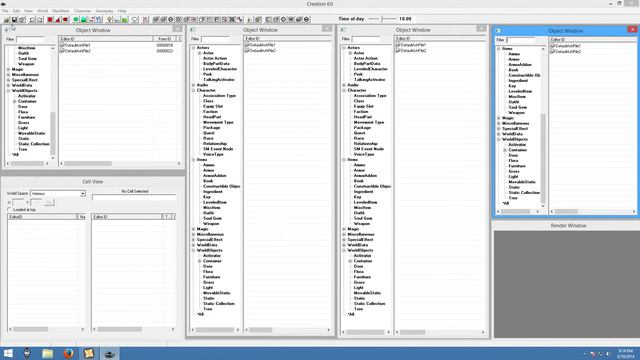
Task: Select Faction in third Object Window tree
Action: click(x=361, y=111)
